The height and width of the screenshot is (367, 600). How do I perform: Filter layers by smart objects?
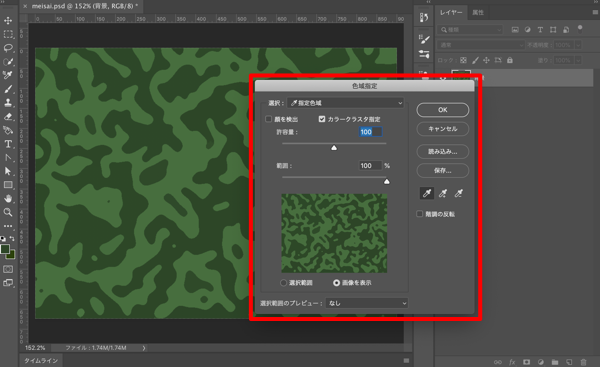pos(566,29)
